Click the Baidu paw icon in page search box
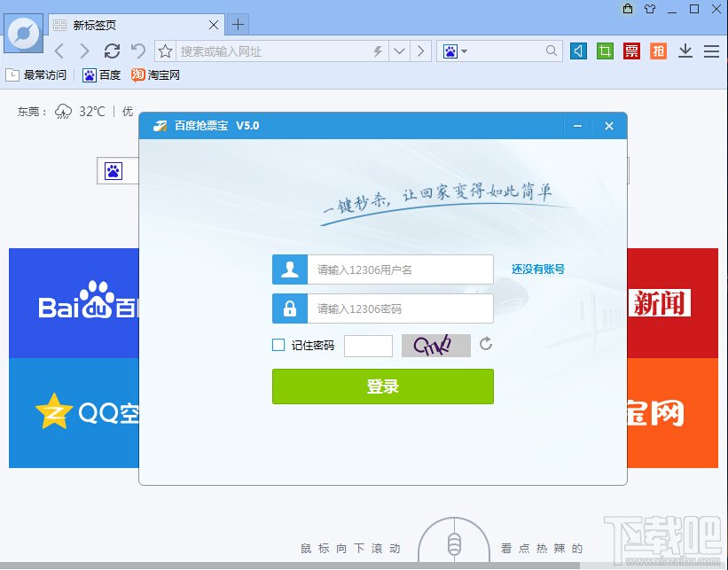Viewport: 728px width, 570px height. (x=114, y=171)
